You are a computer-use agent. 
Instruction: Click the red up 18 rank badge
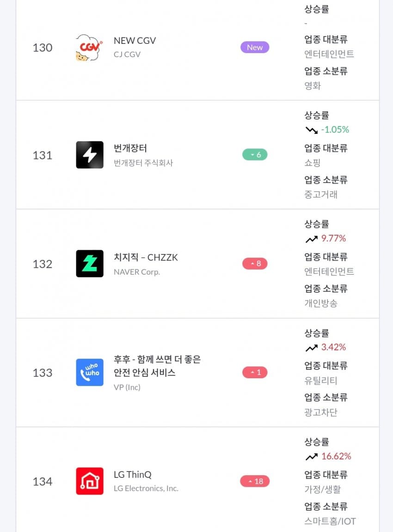click(x=255, y=481)
